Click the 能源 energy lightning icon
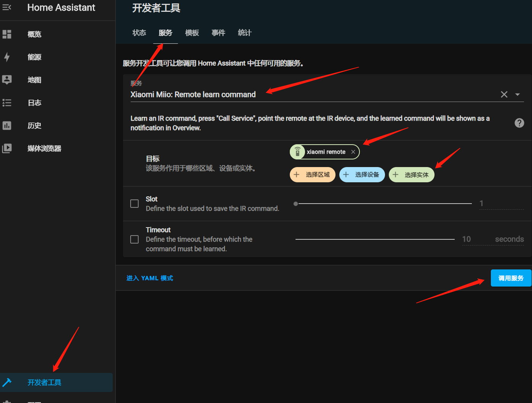This screenshot has height=403, width=532. point(7,57)
